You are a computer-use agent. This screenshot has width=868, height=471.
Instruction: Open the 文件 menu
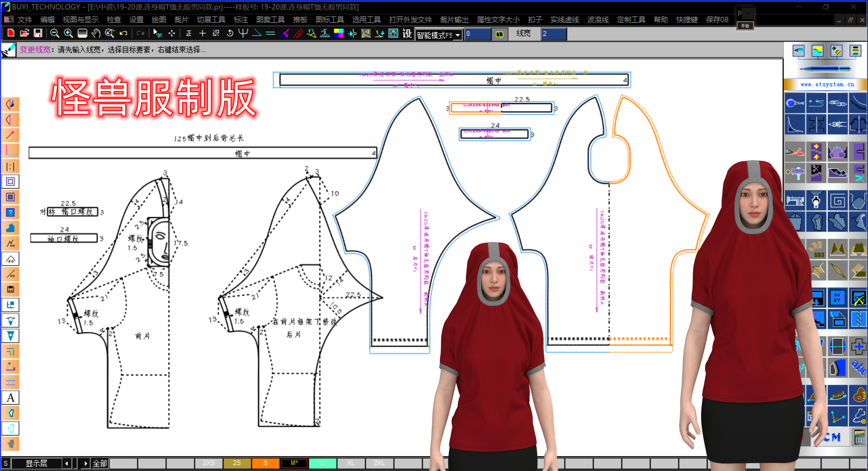tap(24, 20)
